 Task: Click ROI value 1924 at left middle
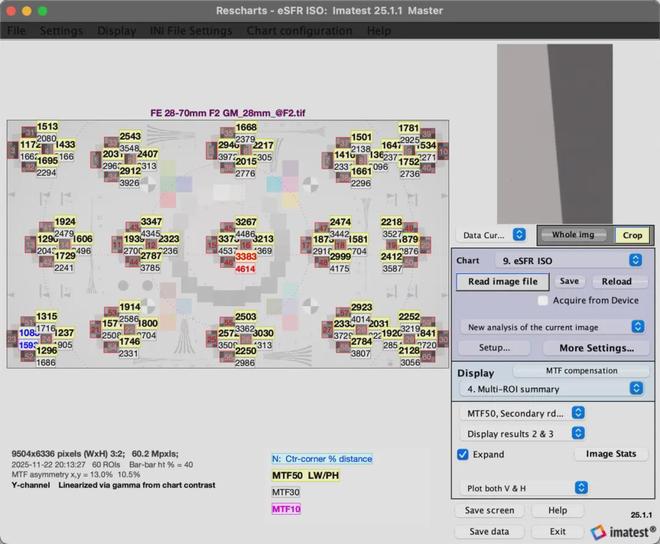point(65,221)
